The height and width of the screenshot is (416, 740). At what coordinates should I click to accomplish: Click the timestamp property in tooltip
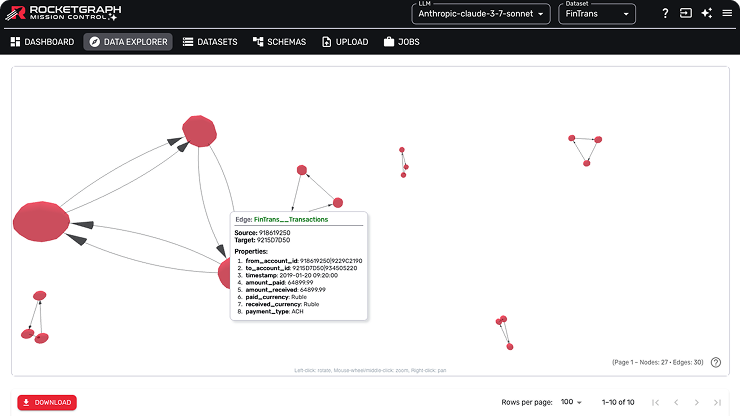click(292, 275)
